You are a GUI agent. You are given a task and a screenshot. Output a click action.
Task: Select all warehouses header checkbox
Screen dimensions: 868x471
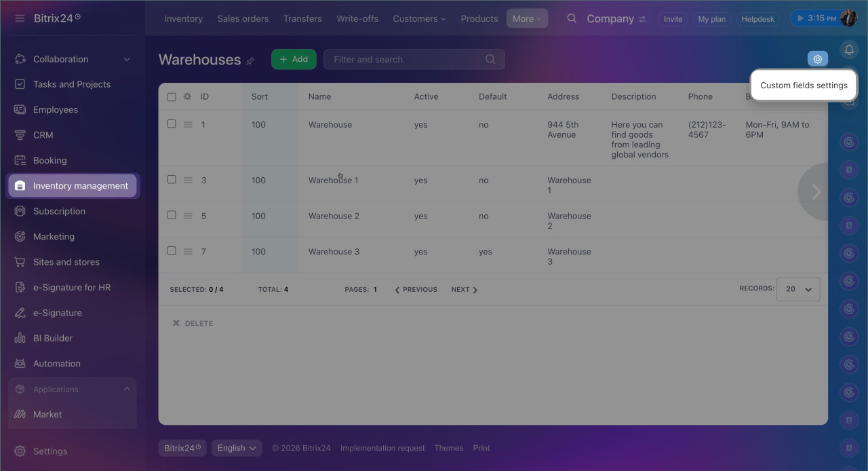click(172, 97)
